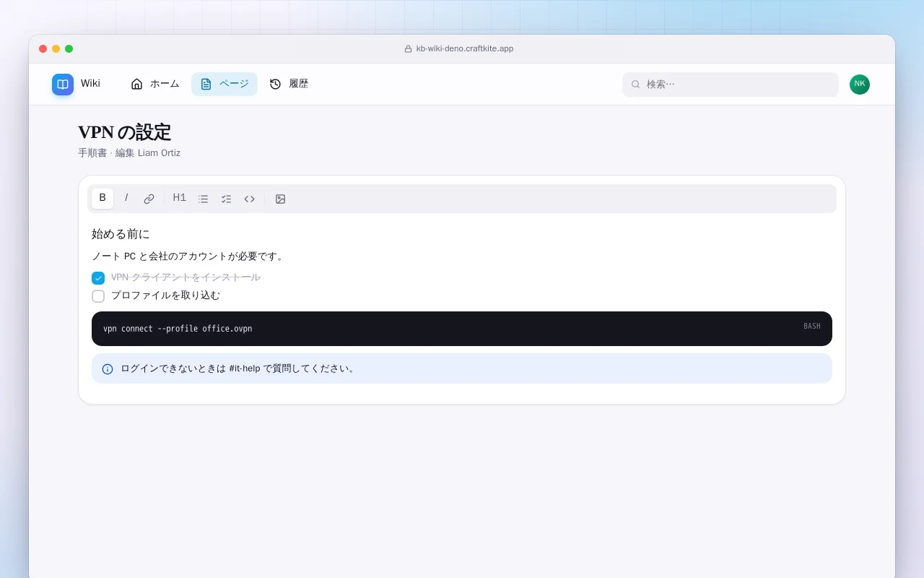Focus the 検索 search field
924x578 pixels.
tap(731, 85)
